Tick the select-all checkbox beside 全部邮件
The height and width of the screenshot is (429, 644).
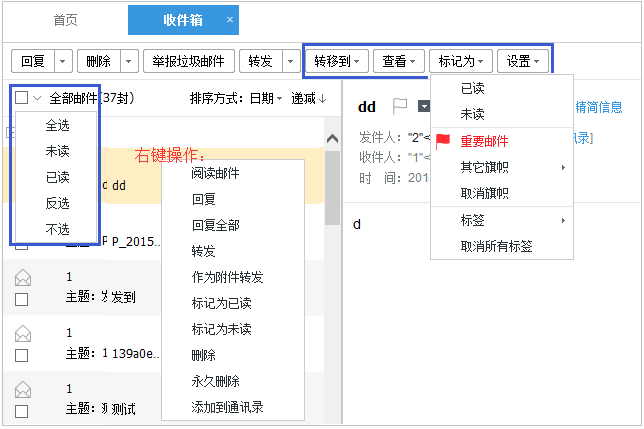click(x=22, y=98)
